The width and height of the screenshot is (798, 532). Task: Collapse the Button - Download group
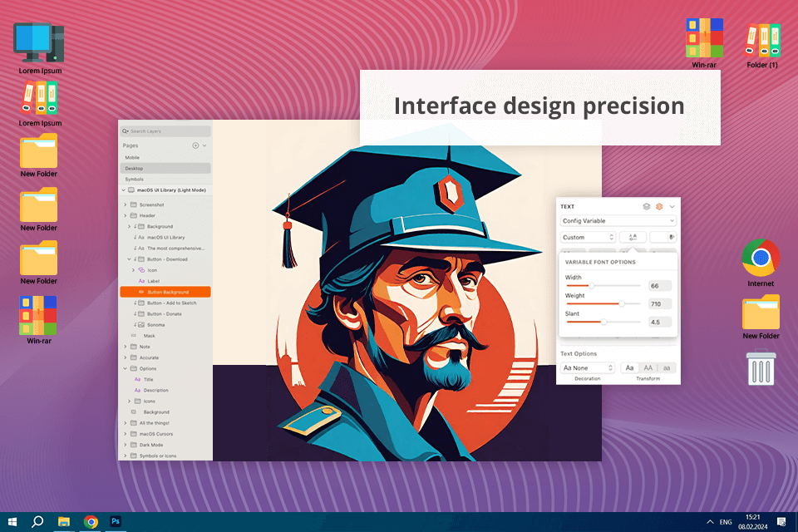pos(130,259)
